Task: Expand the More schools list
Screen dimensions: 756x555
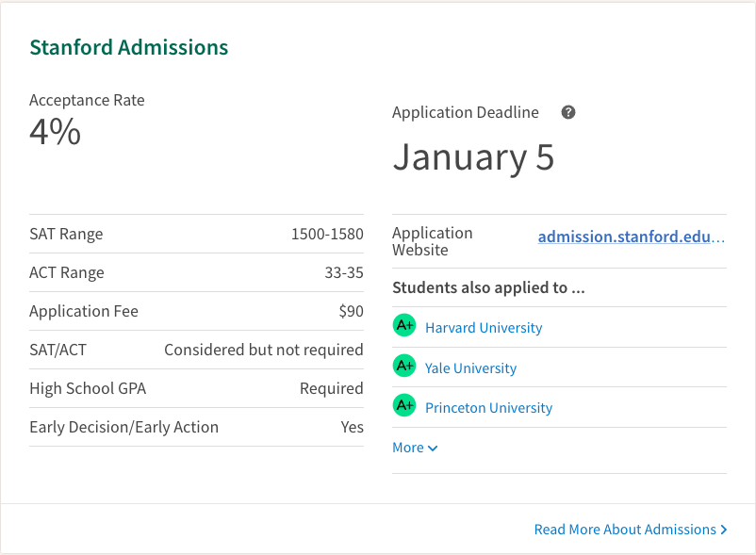Action: pos(415,448)
